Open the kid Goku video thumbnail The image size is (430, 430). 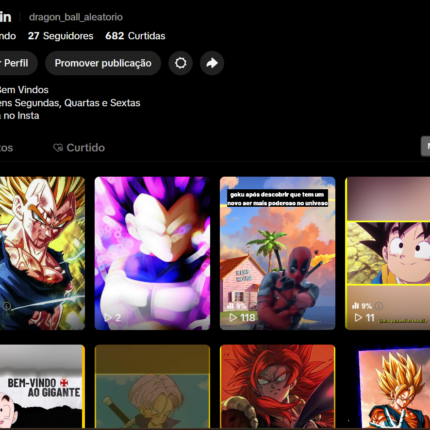pyautogui.click(x=388, y=253)
